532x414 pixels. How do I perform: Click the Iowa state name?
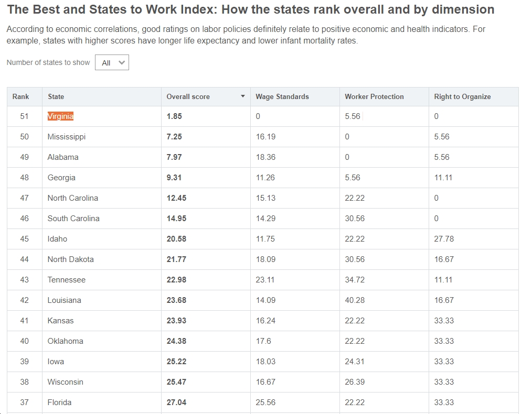coord(56,362)
